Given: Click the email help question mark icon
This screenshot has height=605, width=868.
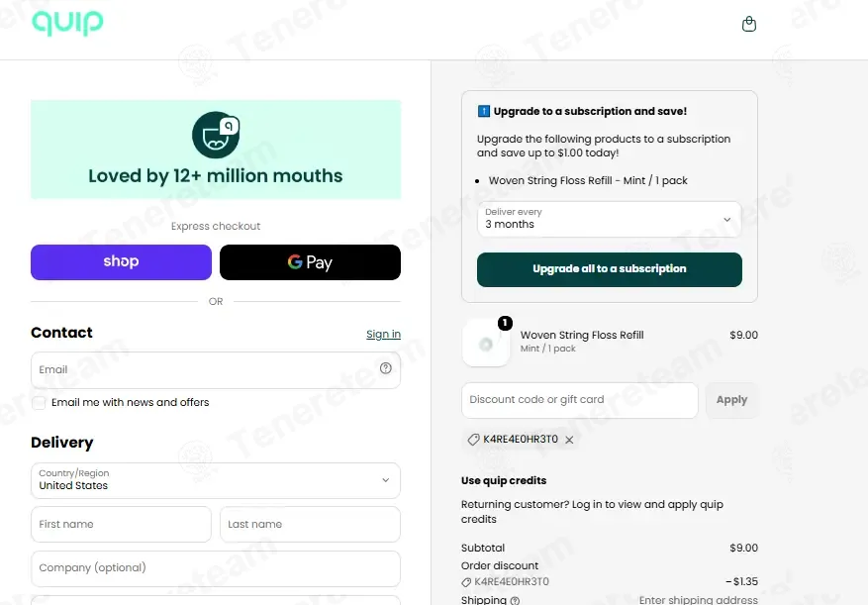Looking at the screenshot, I should [386, 368].
